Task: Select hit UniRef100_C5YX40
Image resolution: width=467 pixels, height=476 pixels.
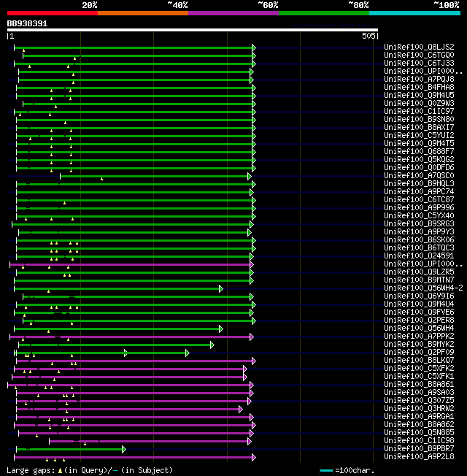Action: pos(419,215)
